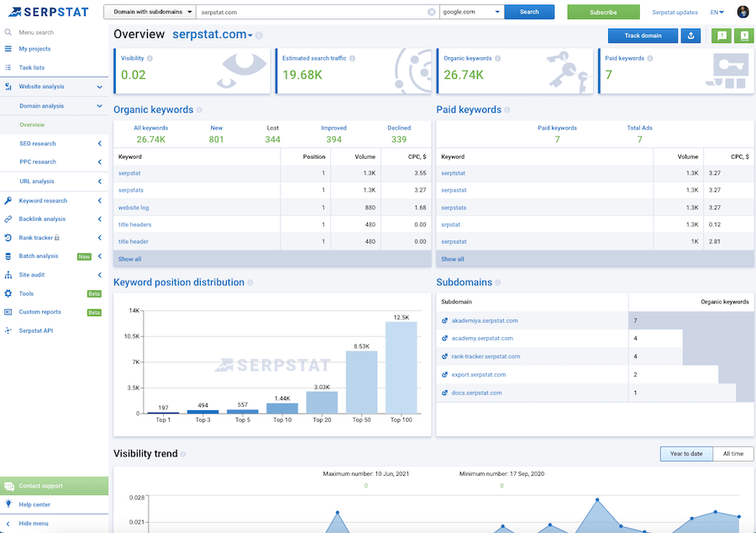Click the Task lists icon

[x=8, y=67]
